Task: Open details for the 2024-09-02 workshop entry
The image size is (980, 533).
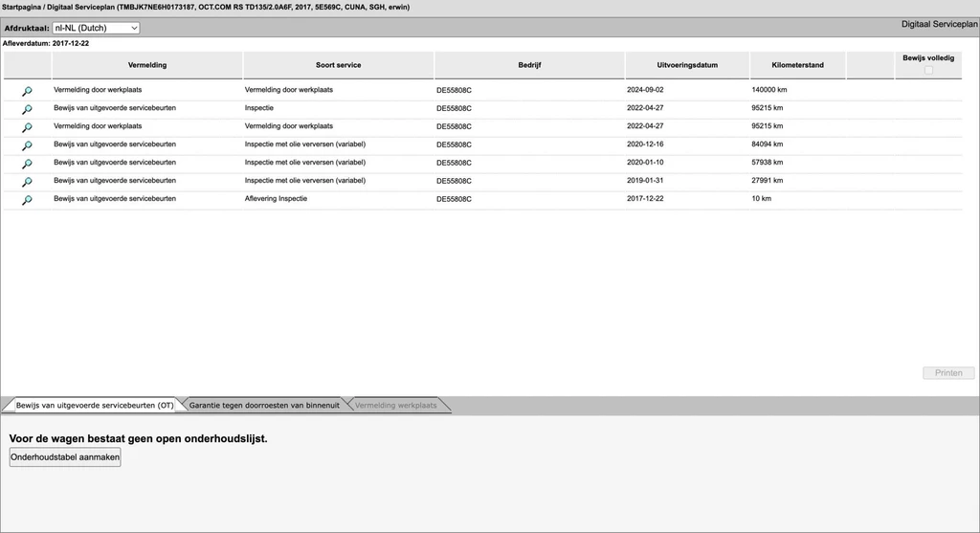Action: [27, 91]
